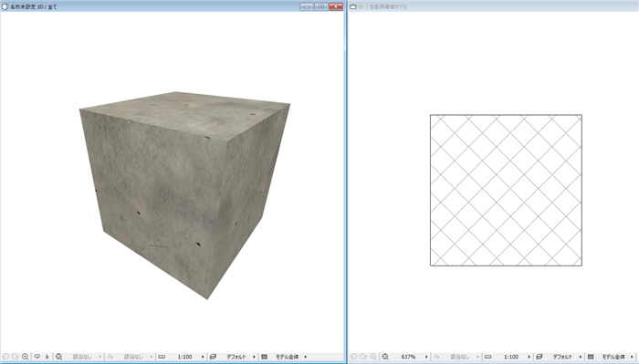Open 該当なし dropdown arrow in S1 window
Image resolution: width=639 pixels, height=364 pixels.
pos(477,357)
